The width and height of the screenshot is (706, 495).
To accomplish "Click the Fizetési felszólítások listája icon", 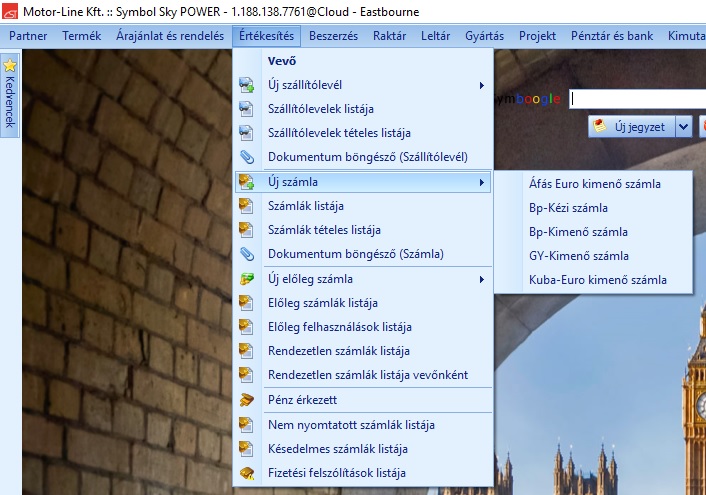I will click(247, 473).
